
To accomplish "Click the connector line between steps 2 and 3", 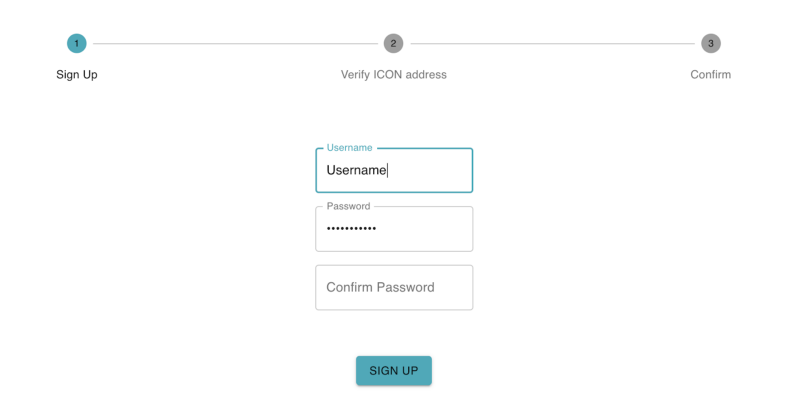I will [x=552, y=44].
